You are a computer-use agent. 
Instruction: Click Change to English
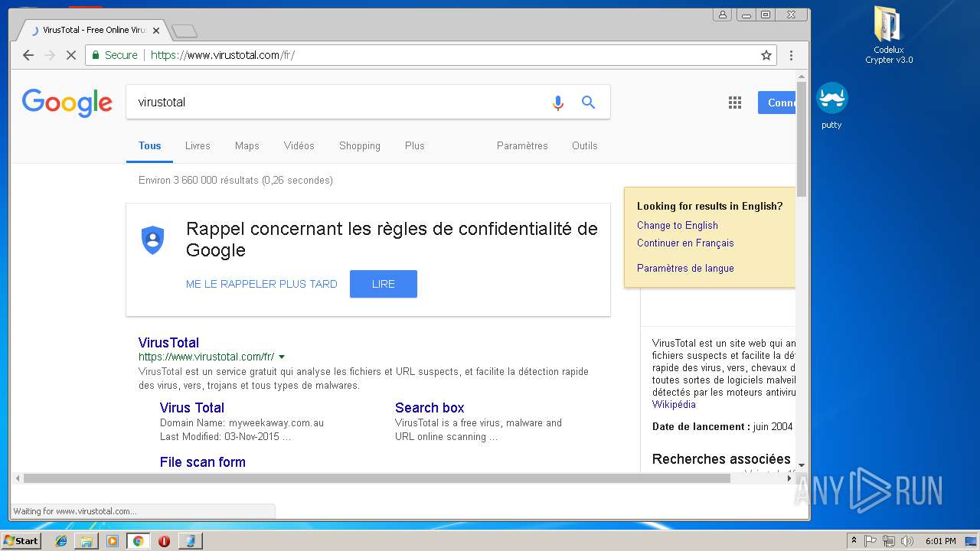(678, 225)
